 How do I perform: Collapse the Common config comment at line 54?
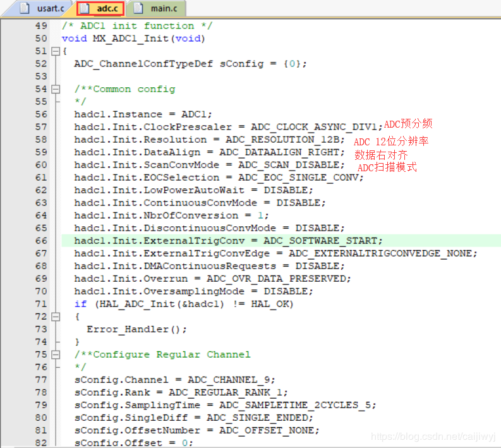[56, 89]
